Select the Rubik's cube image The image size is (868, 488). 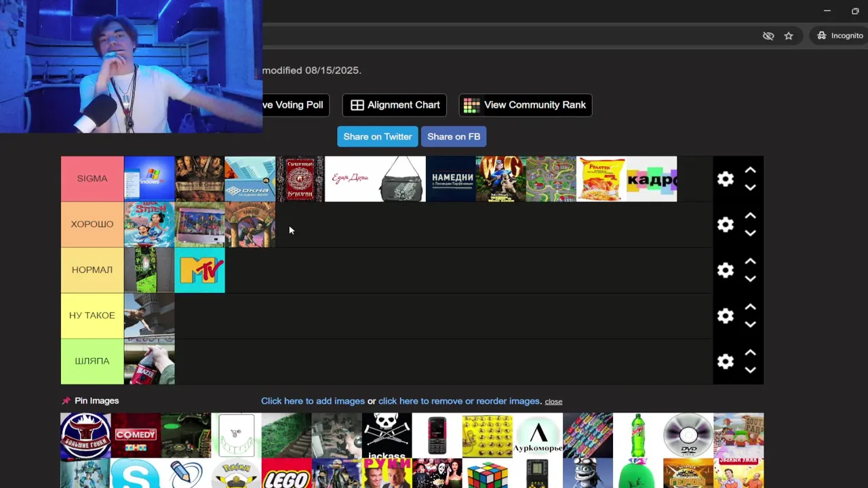point(487,474)
